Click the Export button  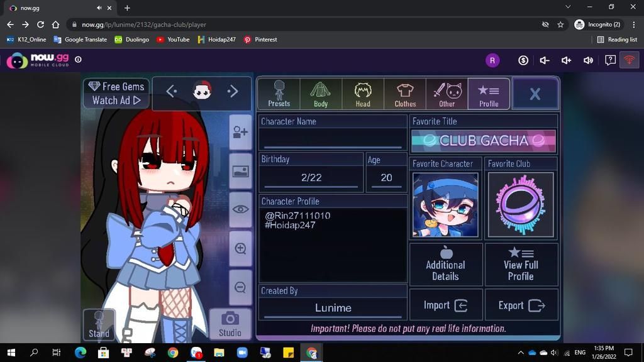pyautogui.click(x=521, y=305)
